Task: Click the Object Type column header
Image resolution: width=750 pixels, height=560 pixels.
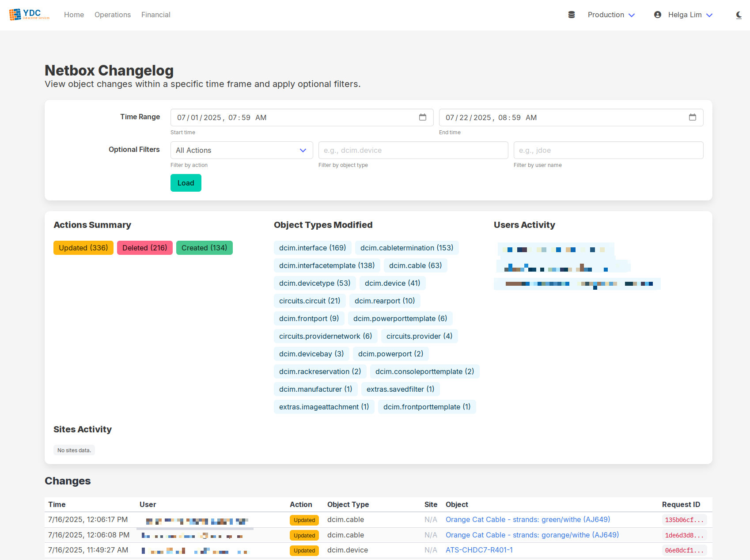Action: click(x=348, y=504)
